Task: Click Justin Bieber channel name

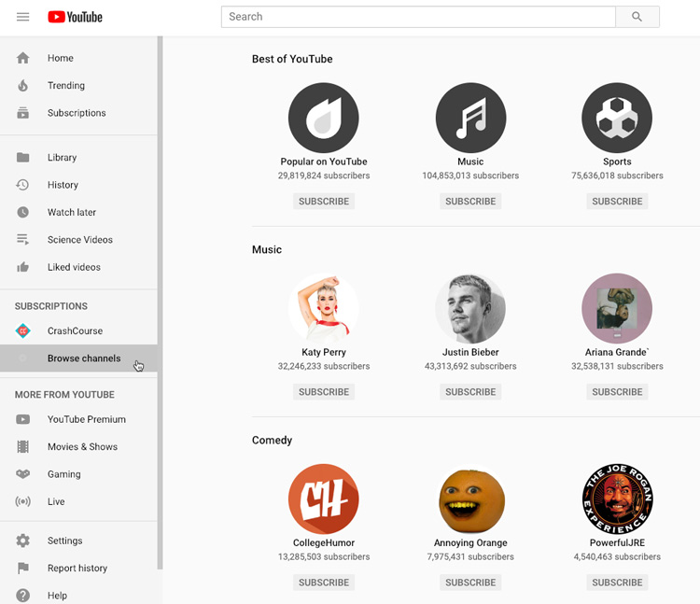Action: [470, 352]
